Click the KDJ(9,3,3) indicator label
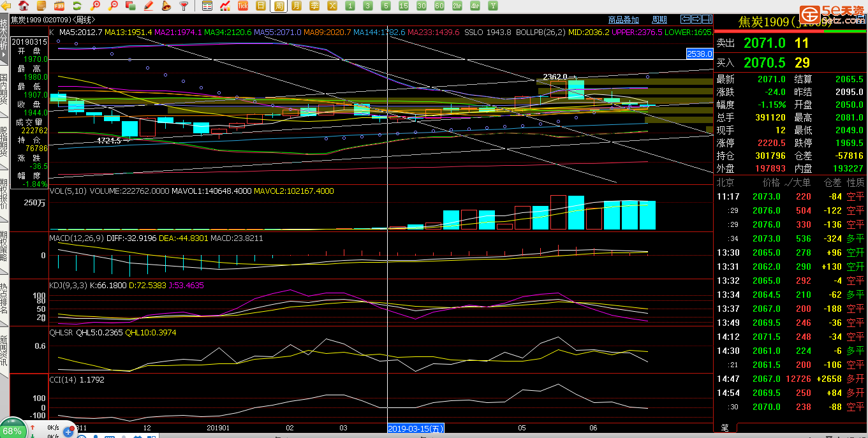 (70, 285)
